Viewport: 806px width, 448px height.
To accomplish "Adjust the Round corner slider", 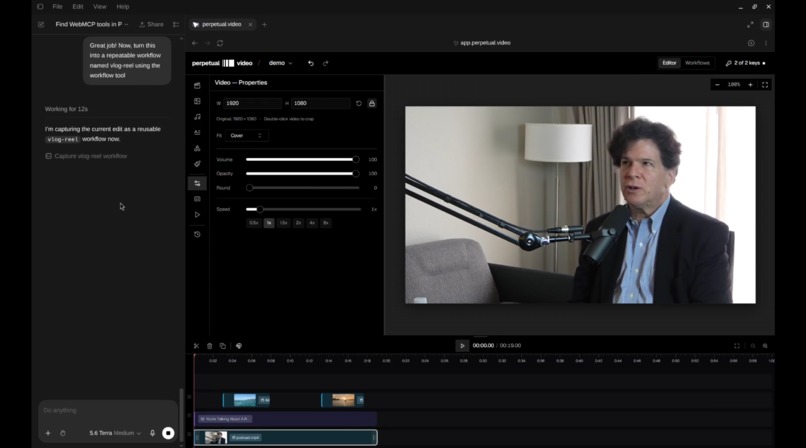I will [x=302, y=188].
